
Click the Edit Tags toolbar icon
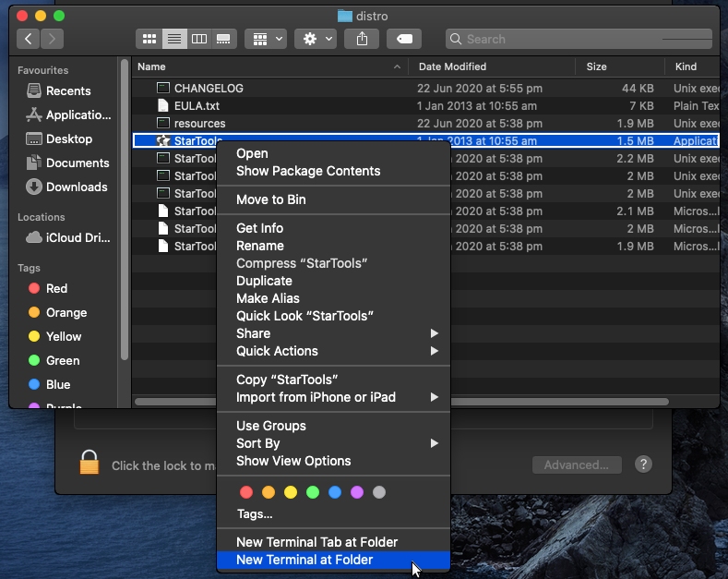[x=404, y=39]
